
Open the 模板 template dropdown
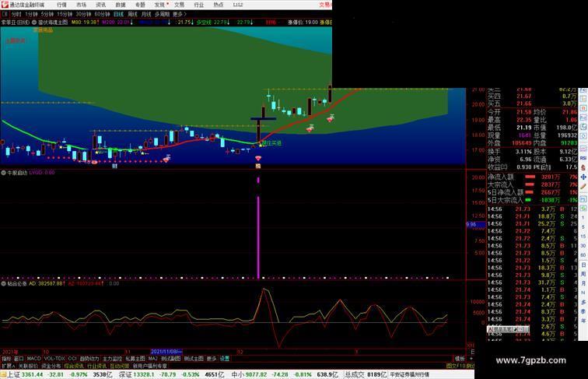coord(460,359)
